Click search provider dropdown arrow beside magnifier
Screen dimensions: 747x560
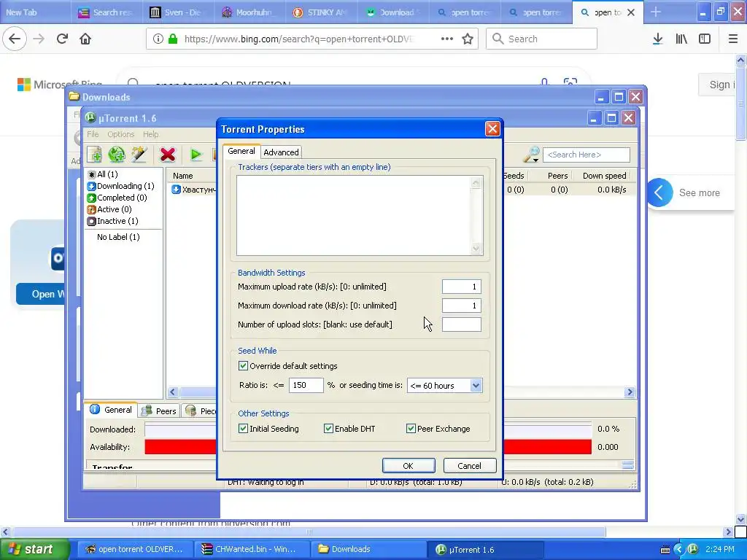[x=536, y=160]
